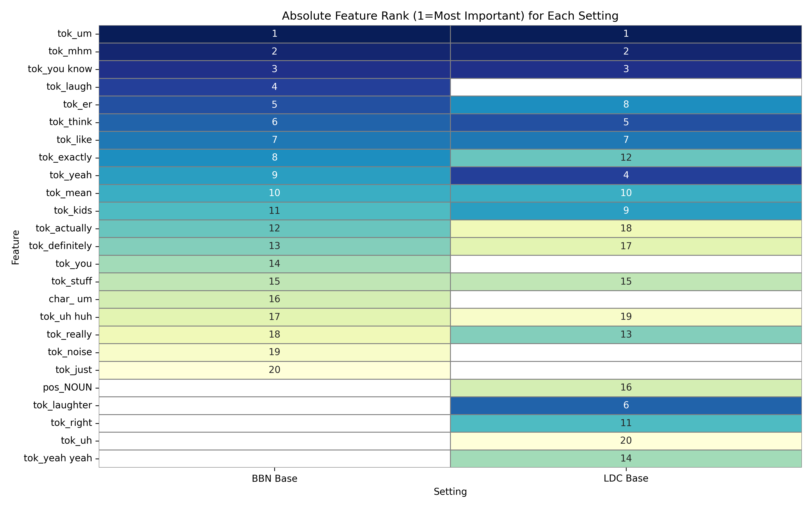Click the chart title text
Viewport: 812px width, 507px height.
pos(450,16)
